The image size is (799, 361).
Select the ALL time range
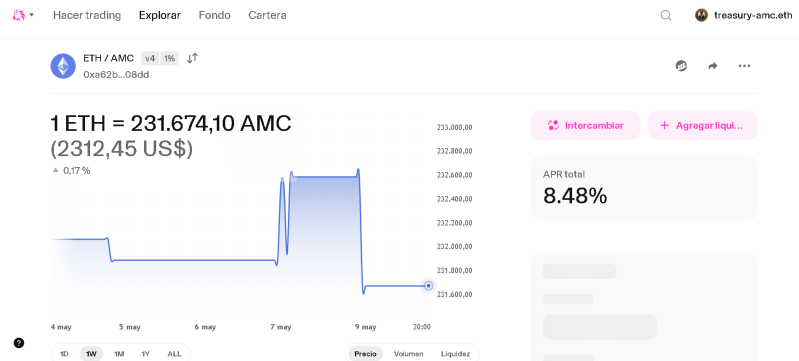[x=174, y=353]
